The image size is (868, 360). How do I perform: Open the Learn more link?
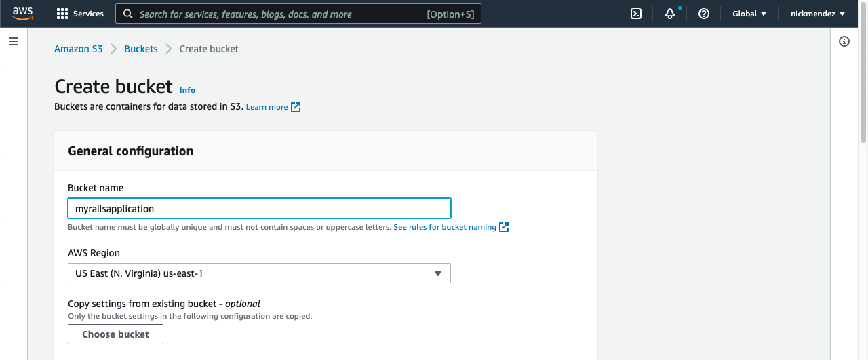[x=267, y=107]
